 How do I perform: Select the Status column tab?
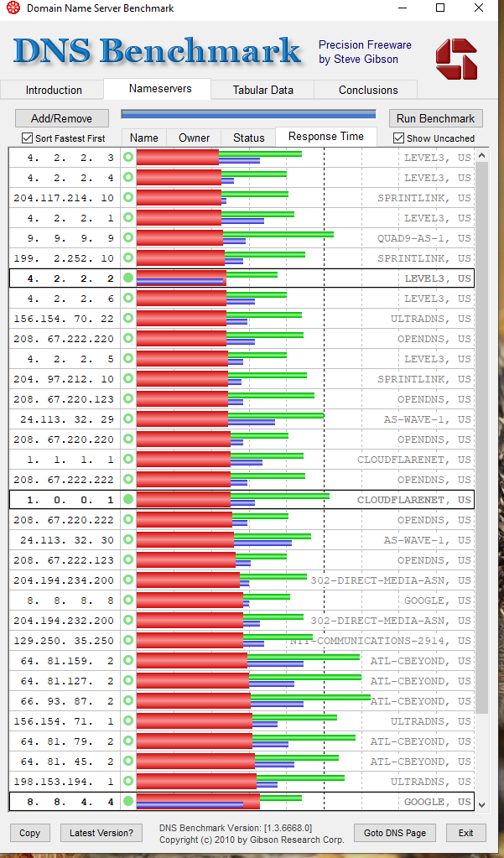pos(248,138)
